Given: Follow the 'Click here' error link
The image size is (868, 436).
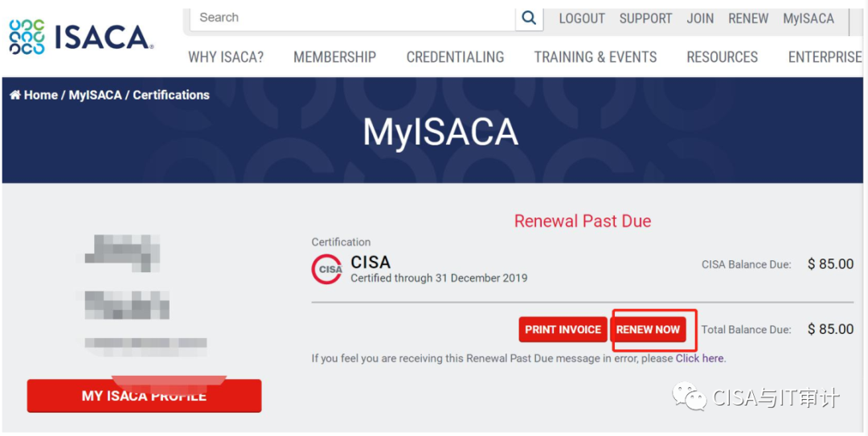Looking at the screenshot, I should point(700,358).
